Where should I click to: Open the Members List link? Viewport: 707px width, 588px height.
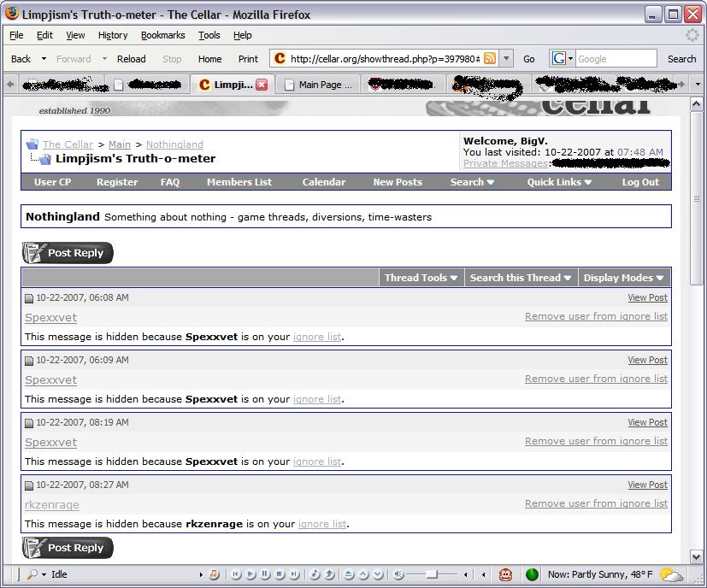pos(239,182)
